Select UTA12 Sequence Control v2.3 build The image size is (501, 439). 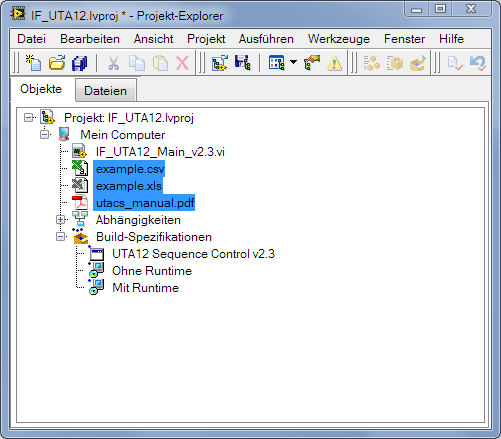(x=193, y=254)
